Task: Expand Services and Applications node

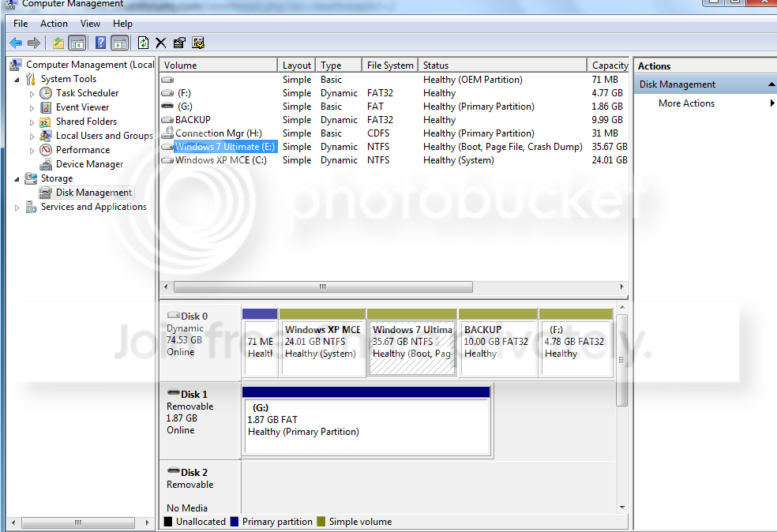Action: pos(17,208)
